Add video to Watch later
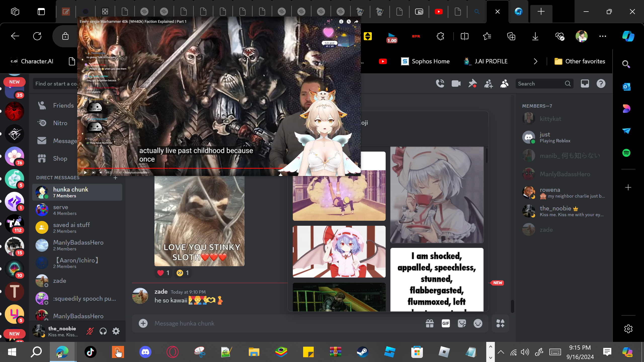Screen dimensions: 644x362 [x=349, y=22]
